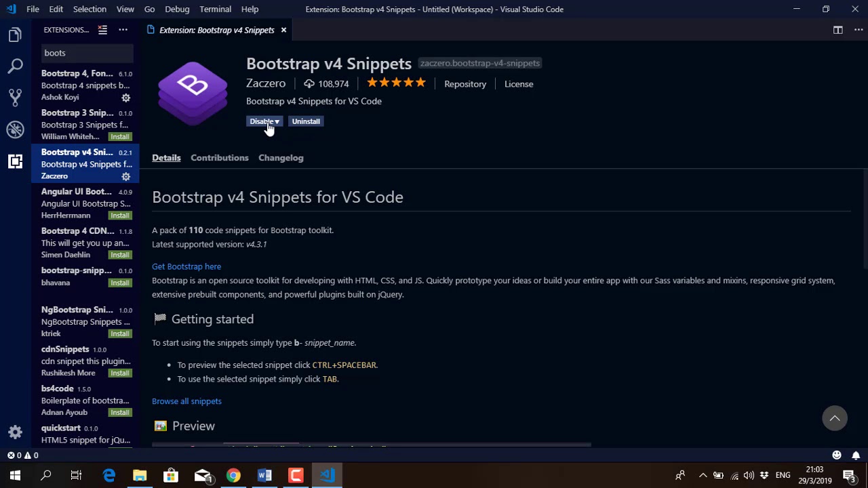Install Angular UI Bootstrap extension
This screenshot has width=868, height=488.
(120, 216)
